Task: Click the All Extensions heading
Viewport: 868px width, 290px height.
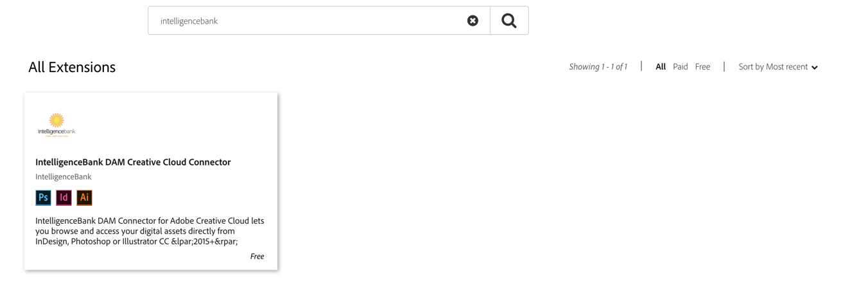Action: point(72,67)
